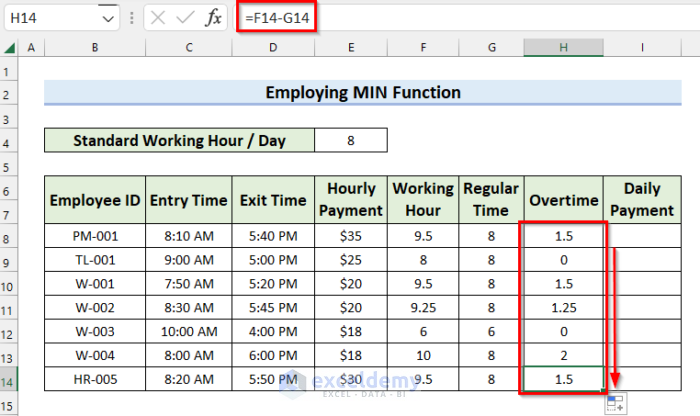This screenshot has height=416, width=700.
Task: Click the Daily Payment header cell
Action: click(642, 200)
